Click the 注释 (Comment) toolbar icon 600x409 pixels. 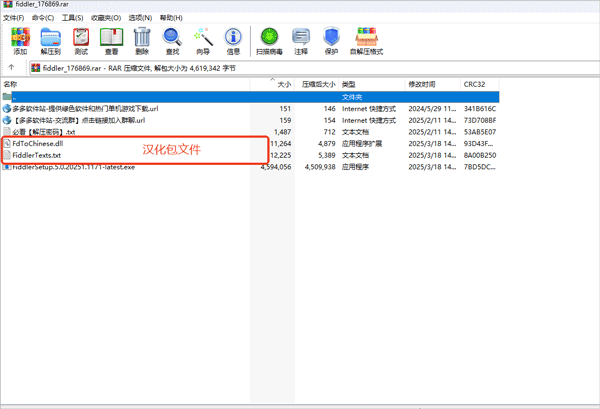coord(301,40)
